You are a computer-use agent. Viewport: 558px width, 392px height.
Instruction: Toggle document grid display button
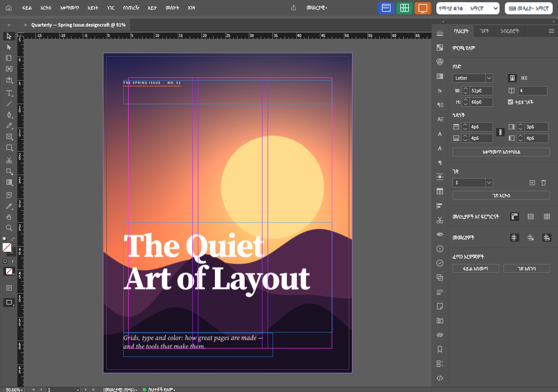pos(547,216)
